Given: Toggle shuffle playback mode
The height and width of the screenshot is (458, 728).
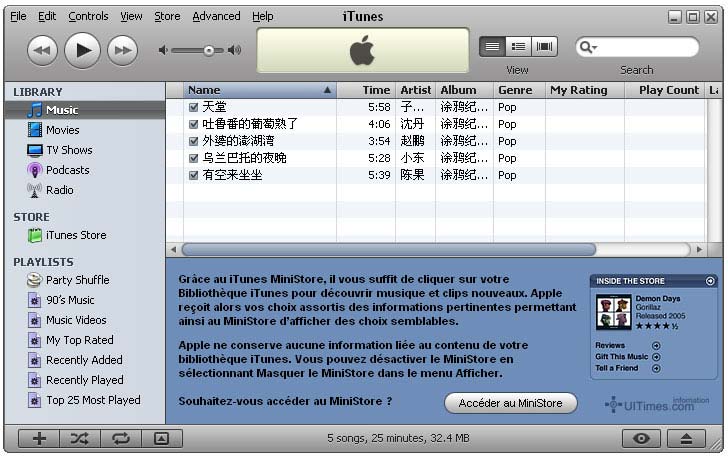Looking at the screenshot, I should (80, 438).
